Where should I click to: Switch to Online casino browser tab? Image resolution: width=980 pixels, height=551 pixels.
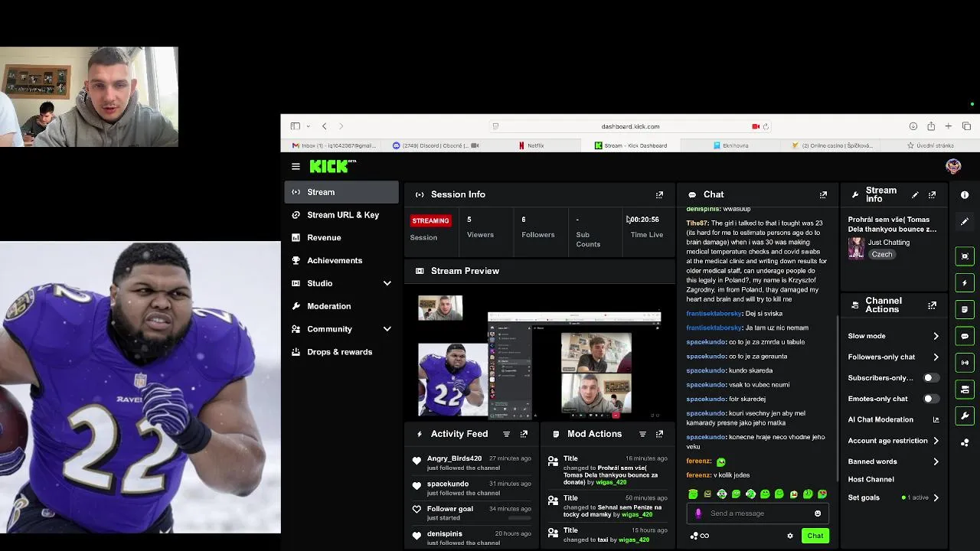point(832,145)
